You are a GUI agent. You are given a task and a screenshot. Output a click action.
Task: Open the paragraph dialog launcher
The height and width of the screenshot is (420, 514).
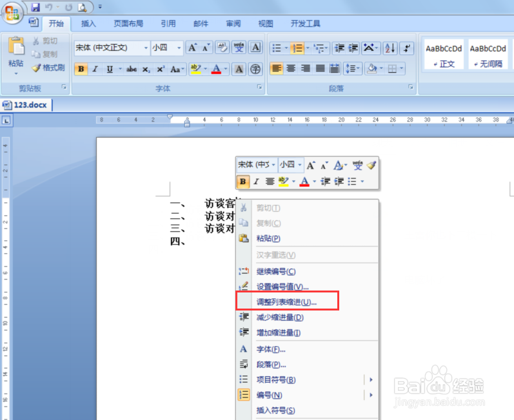pos(411,87)
